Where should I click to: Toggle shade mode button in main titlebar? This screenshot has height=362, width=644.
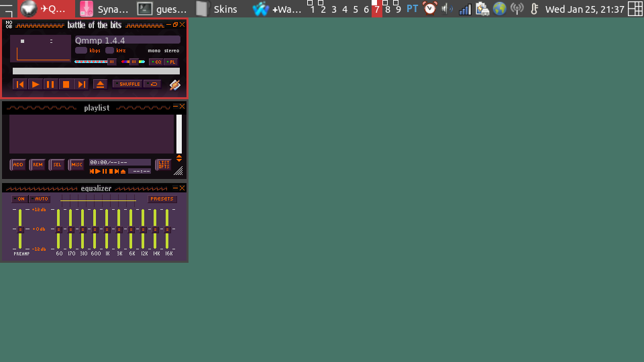[175, 25]
